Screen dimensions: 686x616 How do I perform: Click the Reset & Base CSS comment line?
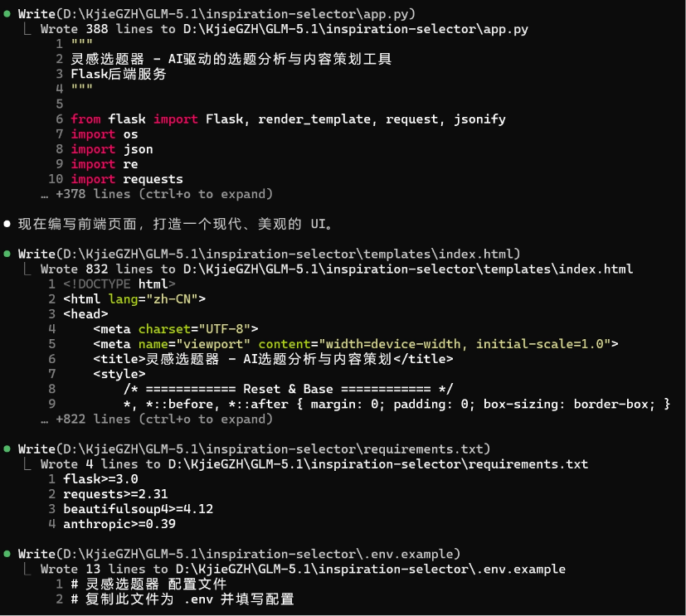pyautogui.click(x=288, y=389)
